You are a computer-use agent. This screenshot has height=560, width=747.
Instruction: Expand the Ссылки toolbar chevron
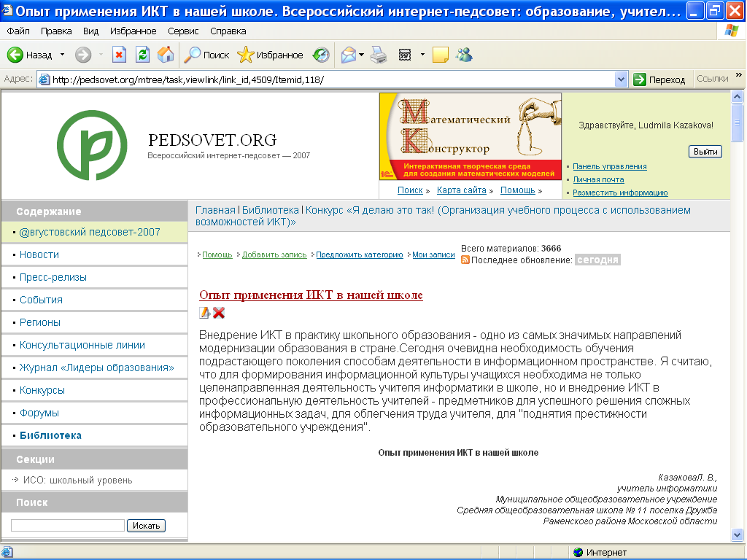tap(739, 75)
